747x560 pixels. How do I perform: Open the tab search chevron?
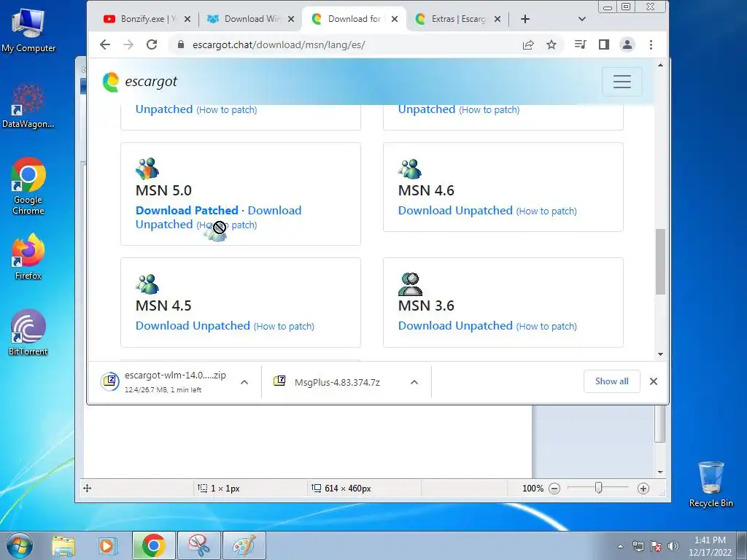pos(581,19)
